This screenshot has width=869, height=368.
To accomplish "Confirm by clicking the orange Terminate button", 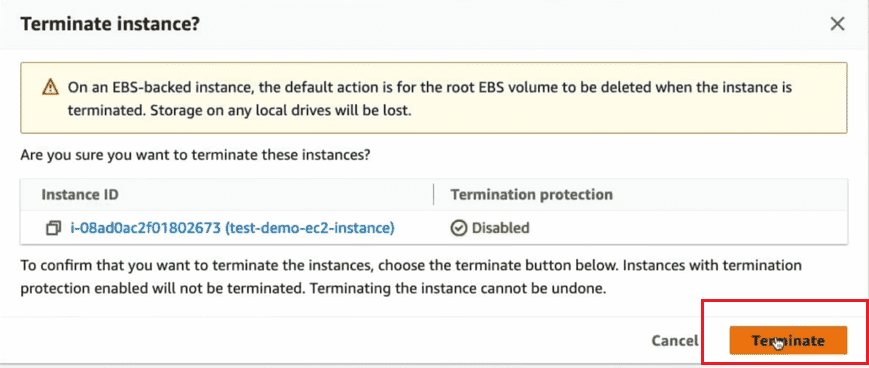I will tap(788, 340).
